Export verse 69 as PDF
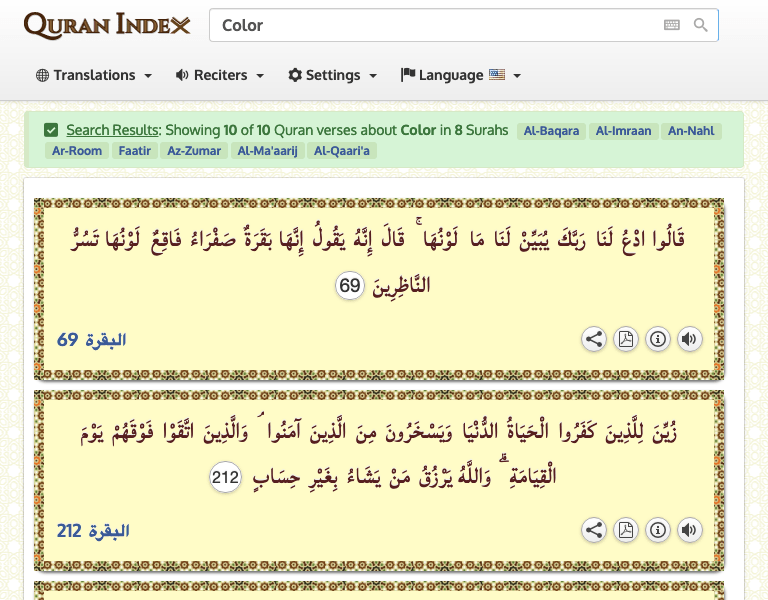This screenshot has width=768, height=600. (625, 339)
